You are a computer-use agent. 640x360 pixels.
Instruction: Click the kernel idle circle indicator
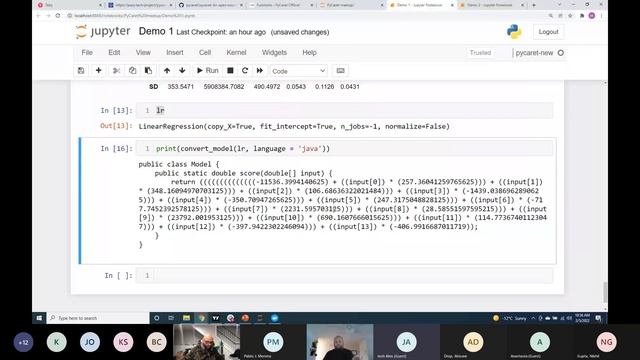tap(560, 53)
